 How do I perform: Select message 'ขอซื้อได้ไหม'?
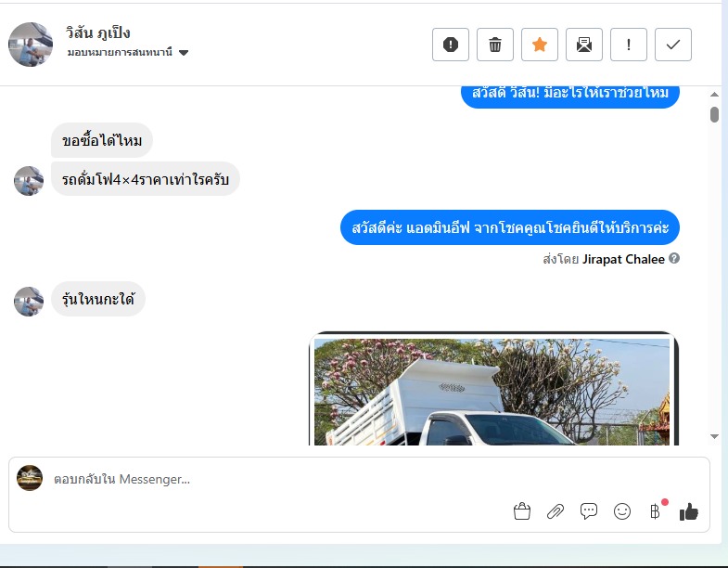(102, 140)
